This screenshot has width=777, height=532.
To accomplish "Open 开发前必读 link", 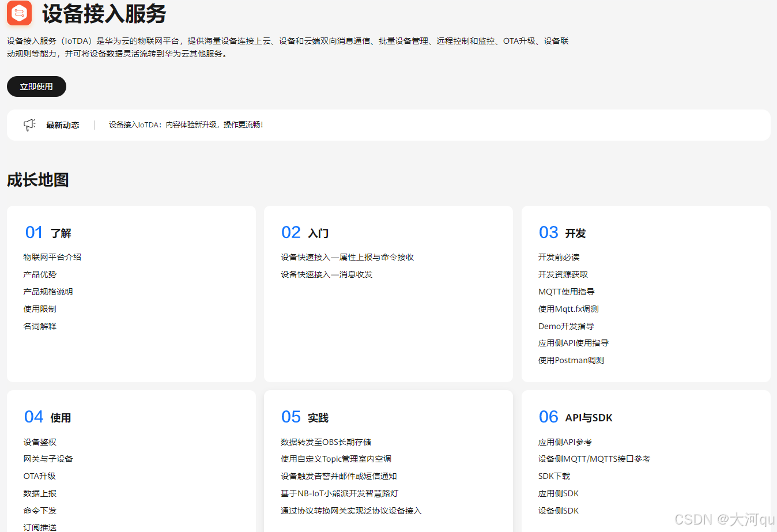I will [x=559, y=257].
